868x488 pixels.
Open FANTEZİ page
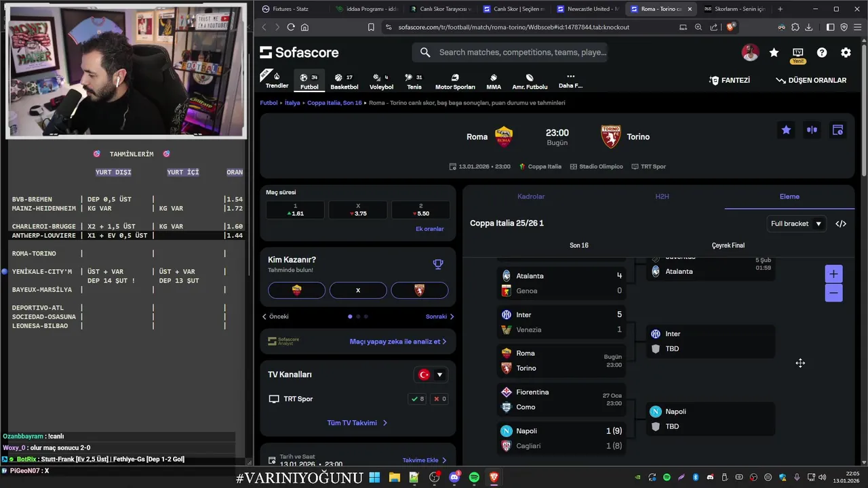pyautogui.click(x=730, y=80)
